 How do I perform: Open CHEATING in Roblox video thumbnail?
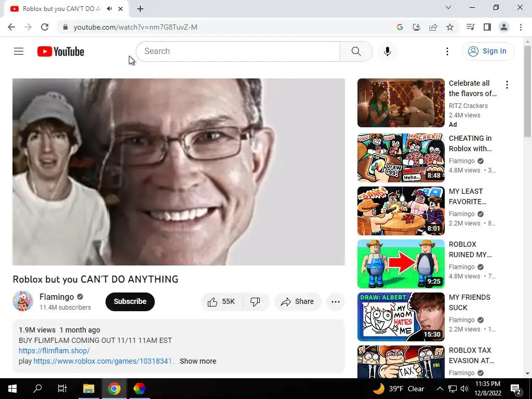point(401,158)
